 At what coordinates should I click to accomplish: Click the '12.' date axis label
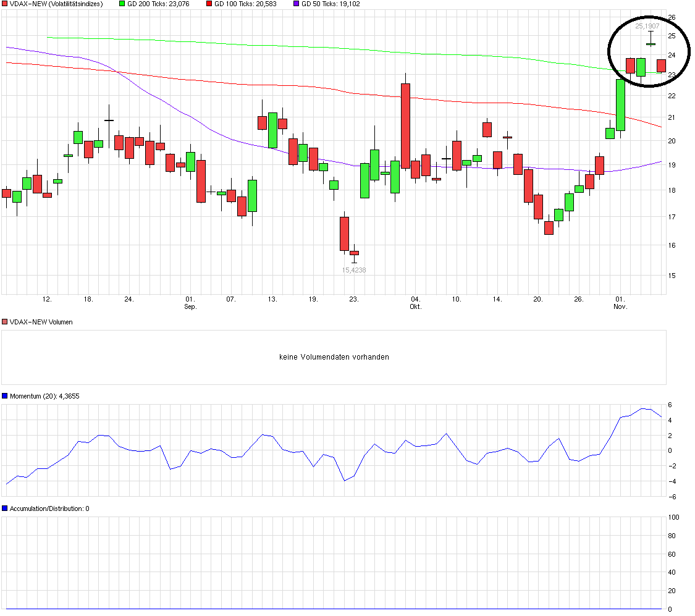click(x=47, y=299)
